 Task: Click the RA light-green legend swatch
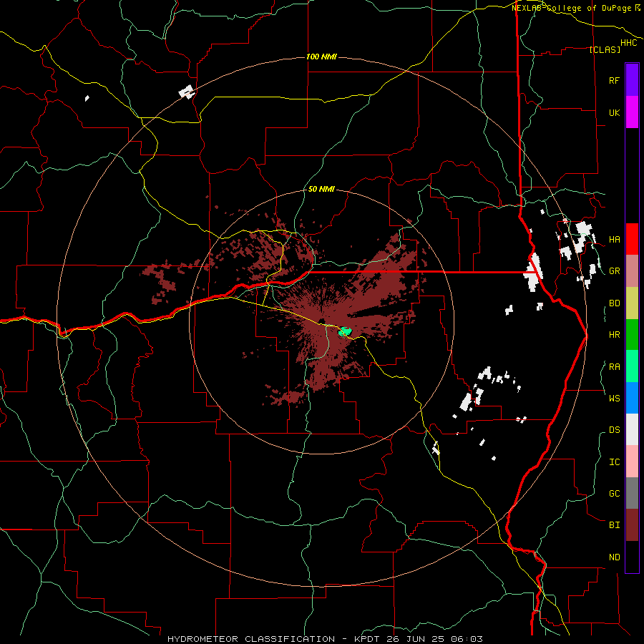(x=632, y=366)
